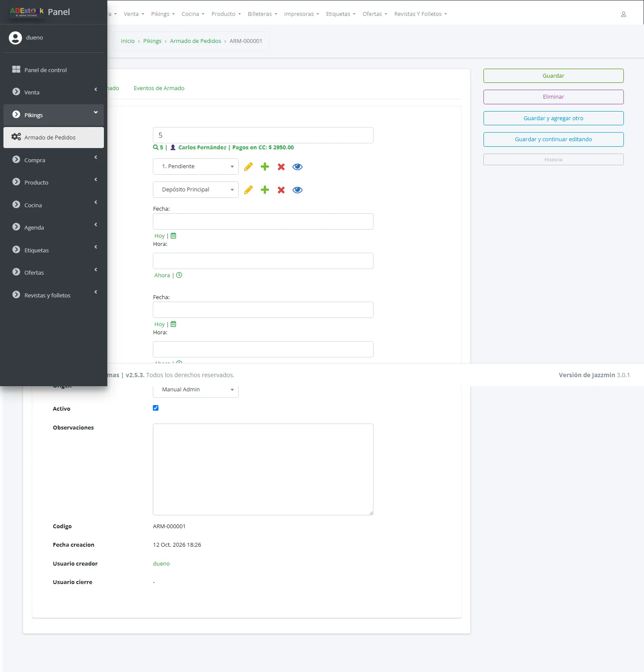
Task: Open the Manual Admin origin dropdown
Action: 196,390
